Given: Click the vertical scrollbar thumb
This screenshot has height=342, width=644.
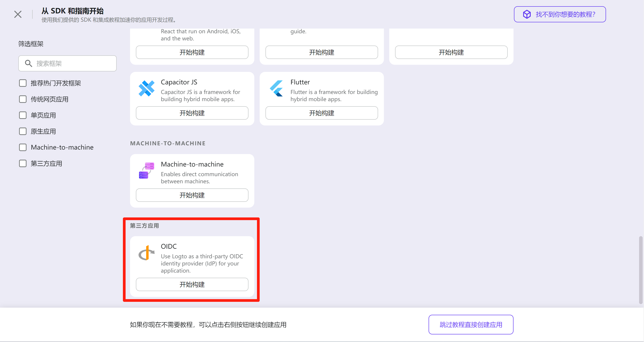Looking at the screenshot, I should click(640, 270).
